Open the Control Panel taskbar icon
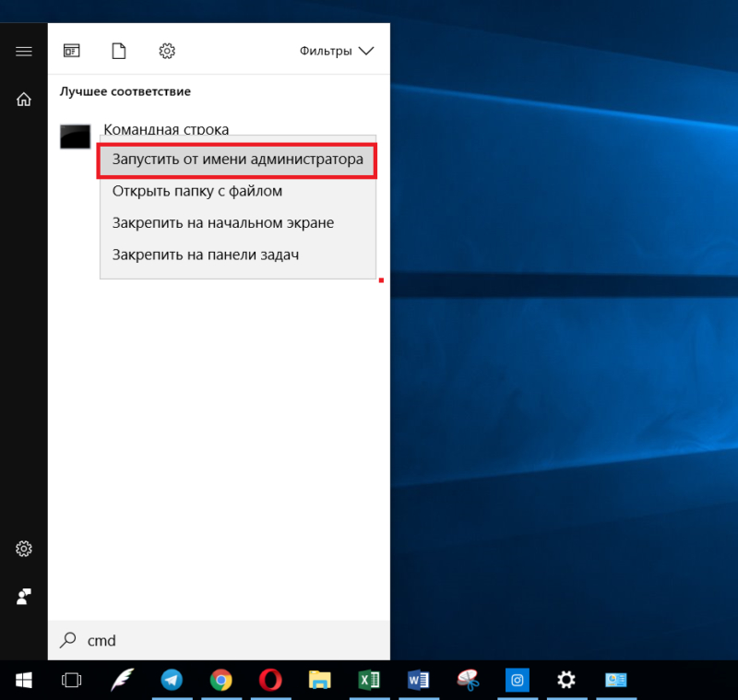 pos(615,681)
